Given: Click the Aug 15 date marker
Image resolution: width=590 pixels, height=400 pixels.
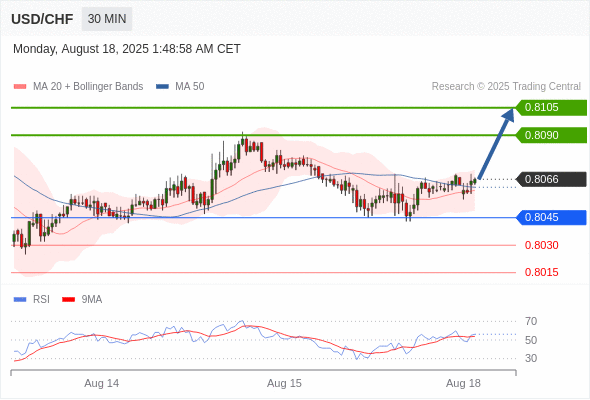Looking at the screenshot, I should tap(284, 383).
